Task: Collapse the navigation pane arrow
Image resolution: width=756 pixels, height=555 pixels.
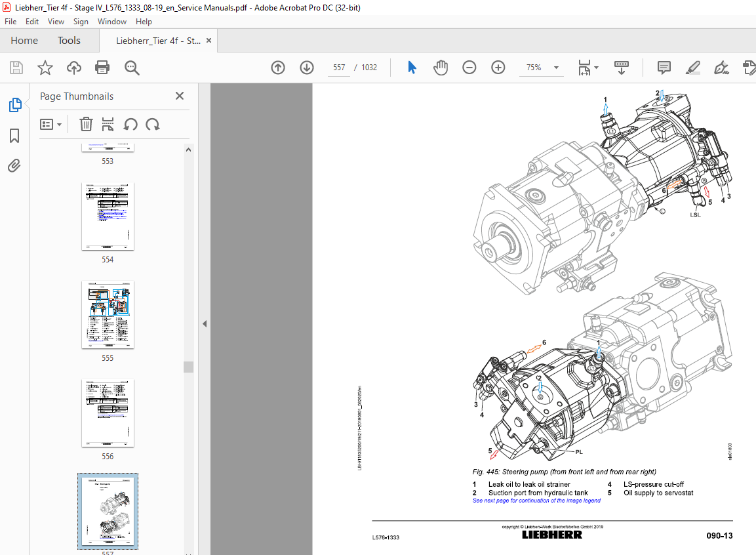Action: click(x=205, y=323)
